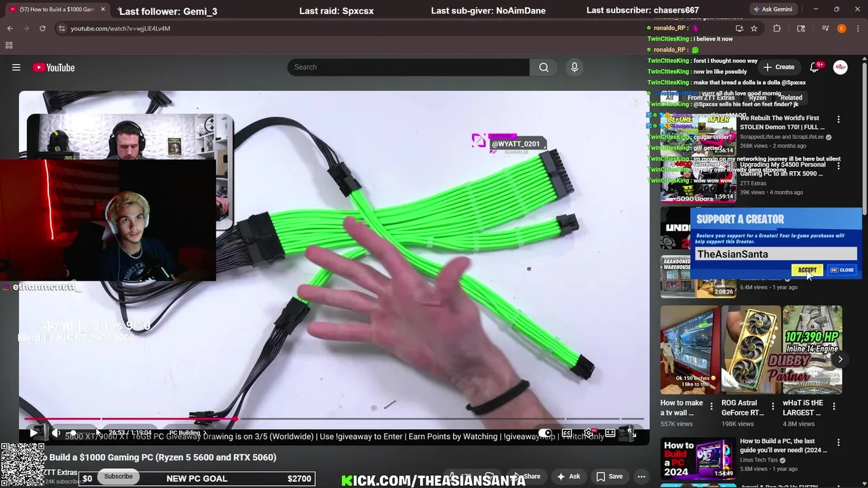Open the orange E Chrome profile
The width and height of the screenshot is (868, 488).
(842, 28)
